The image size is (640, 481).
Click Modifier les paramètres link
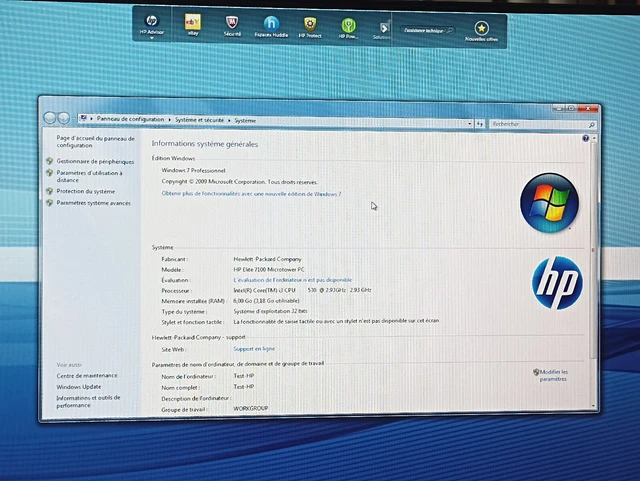(553, 375)
